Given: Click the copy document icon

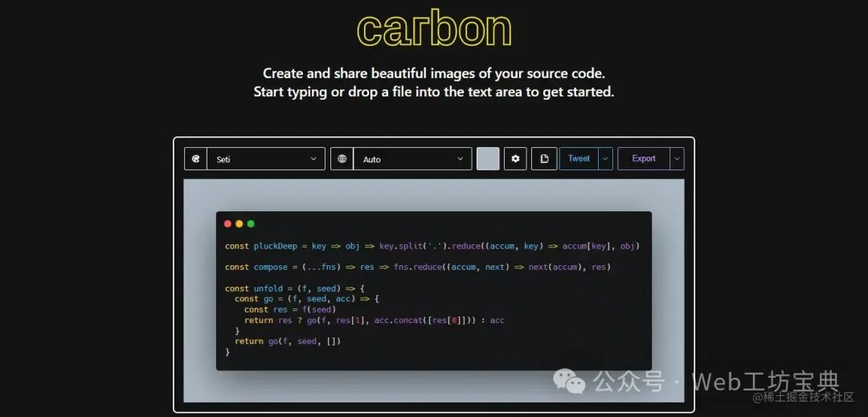Looking at the screenshot, I should point(544,159).
